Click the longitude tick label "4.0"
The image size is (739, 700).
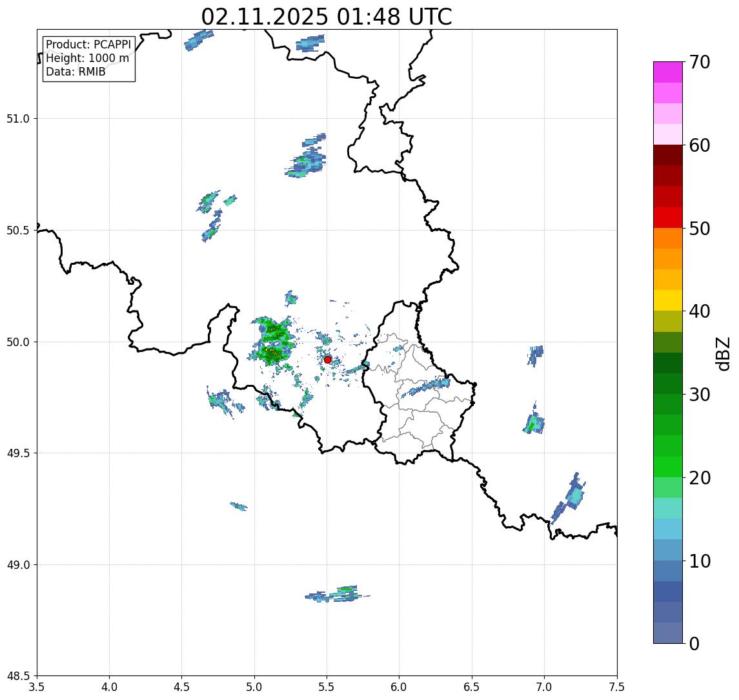click(x=109, y=687)
